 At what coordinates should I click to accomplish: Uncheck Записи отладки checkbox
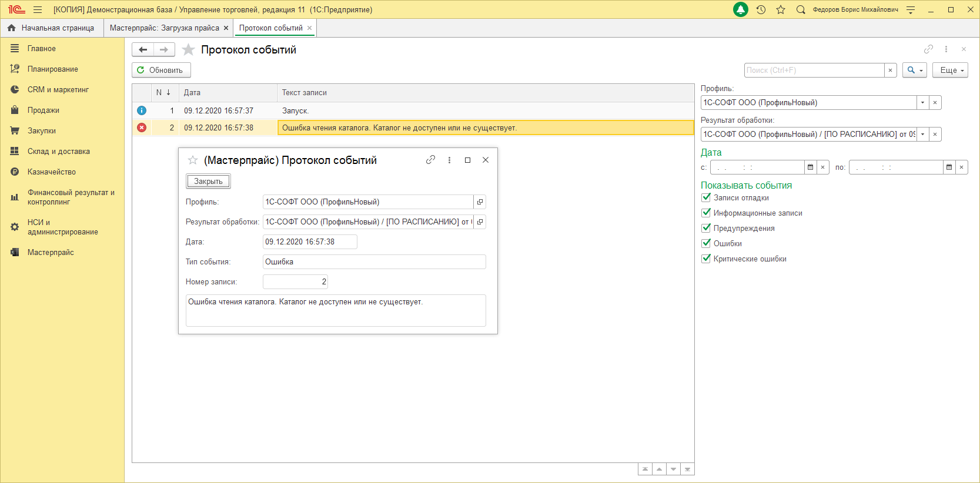point(706,197)
